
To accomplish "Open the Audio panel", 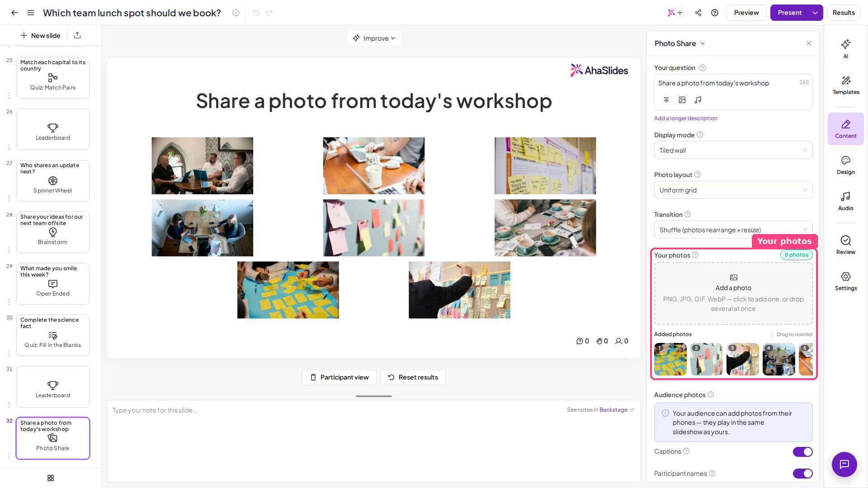I will pos(845,201).
